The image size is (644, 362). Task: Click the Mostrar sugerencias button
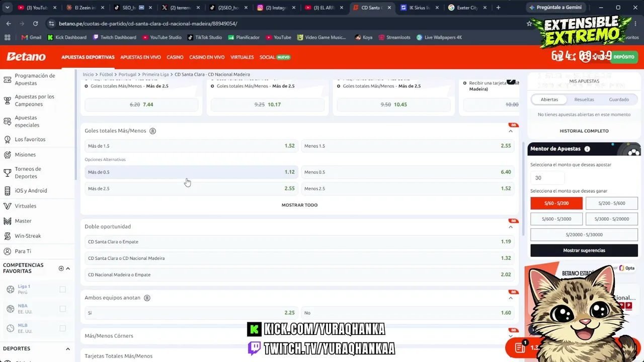[584, 250]
